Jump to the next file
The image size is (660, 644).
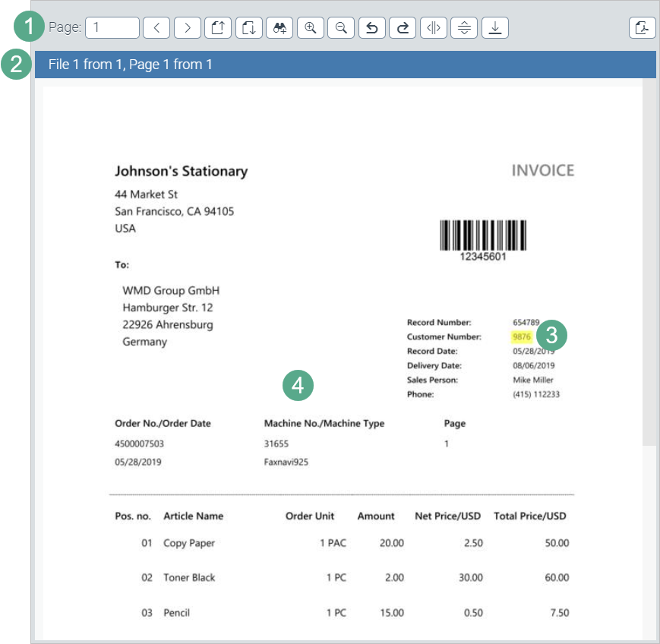click(248, 28)
